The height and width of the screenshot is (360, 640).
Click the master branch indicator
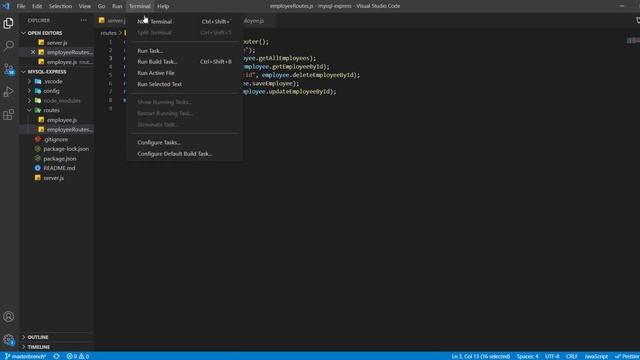tap(25, 356)
